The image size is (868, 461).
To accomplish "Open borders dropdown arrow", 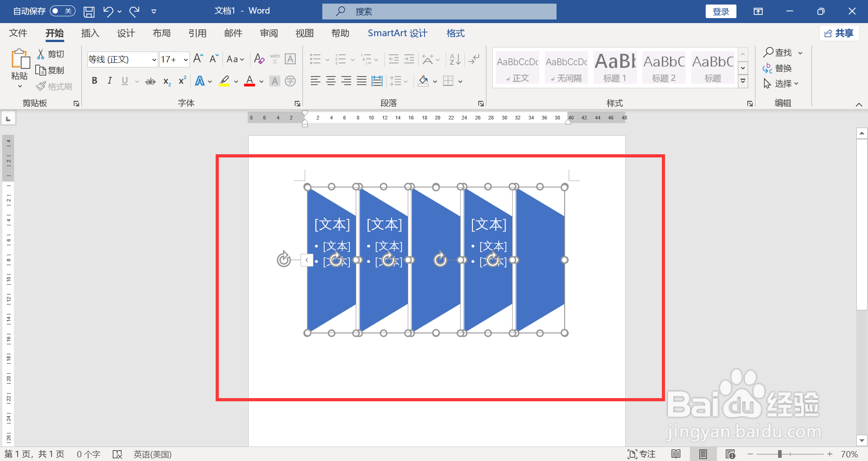I will click(x=460, y=81).
